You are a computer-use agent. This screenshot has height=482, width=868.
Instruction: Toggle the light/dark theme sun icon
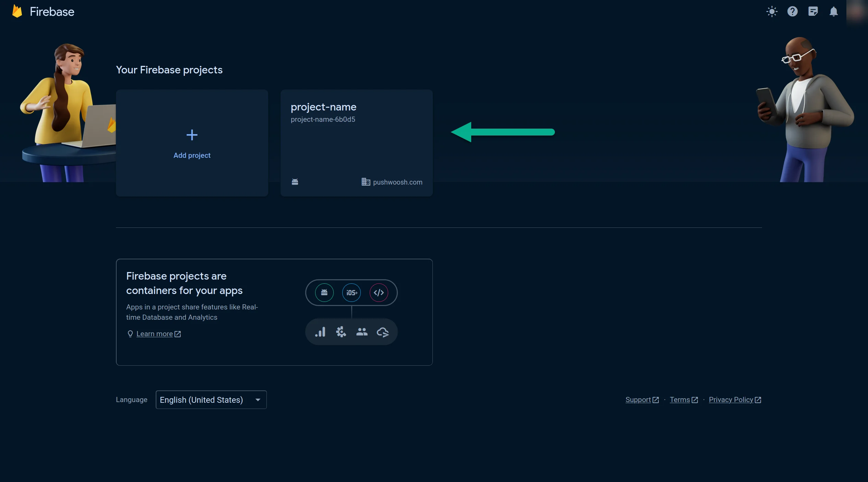[772, 11]
